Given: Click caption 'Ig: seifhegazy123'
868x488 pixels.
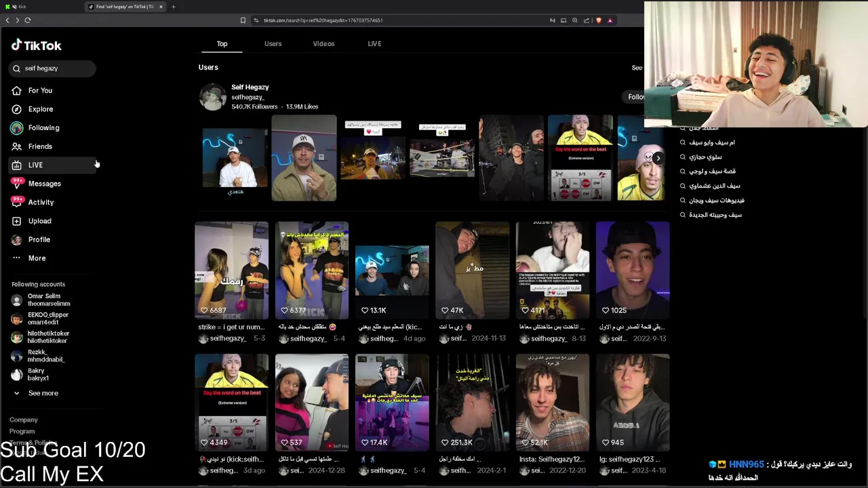Looking at the screenshot, I should tap(632, 460).
